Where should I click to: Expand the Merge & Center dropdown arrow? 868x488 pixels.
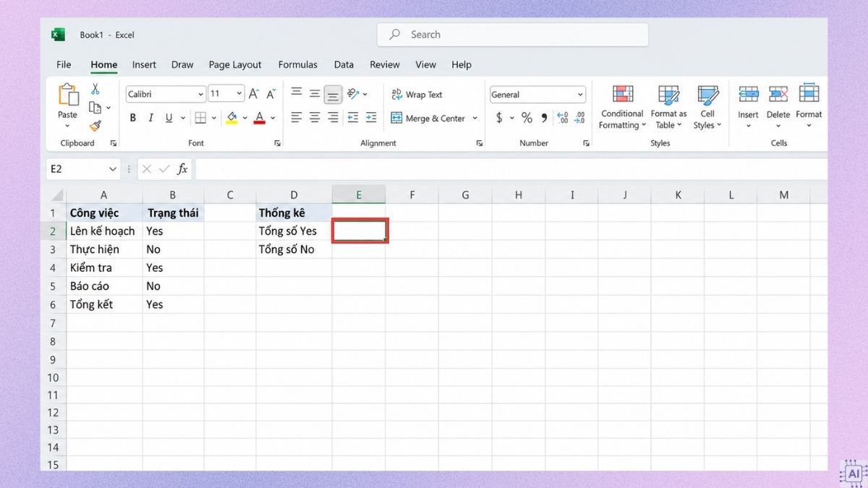tap(475, 118)
